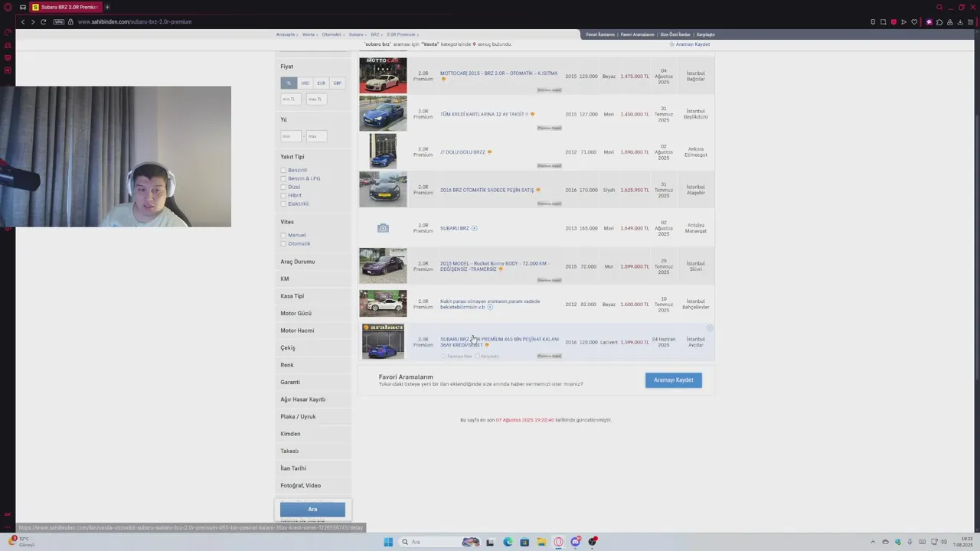
Task: Select EUR currency option
Action: click(321, 83)
